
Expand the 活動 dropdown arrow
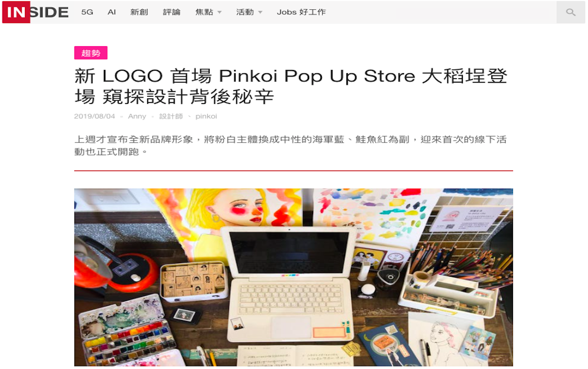pyautogui.click(x=260, y=13)
